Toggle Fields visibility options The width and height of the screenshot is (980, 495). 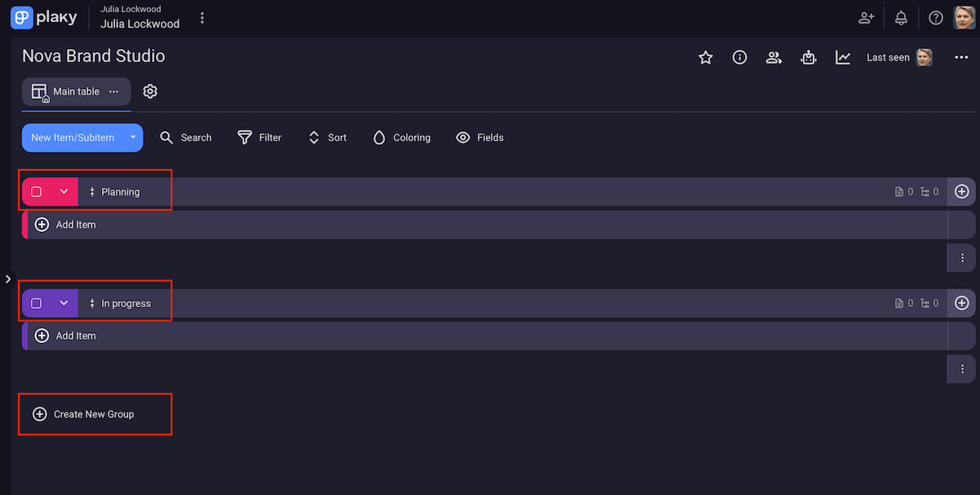coord(480,138)
